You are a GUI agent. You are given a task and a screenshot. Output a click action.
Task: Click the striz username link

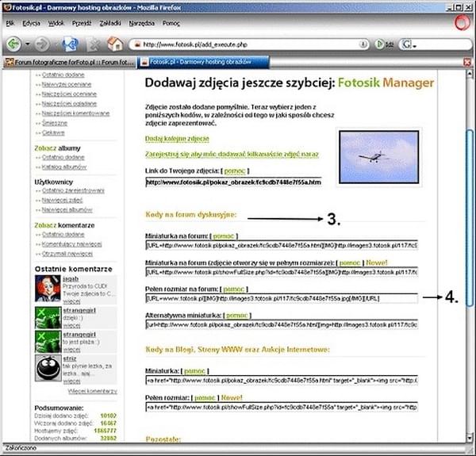click(70, 358)
